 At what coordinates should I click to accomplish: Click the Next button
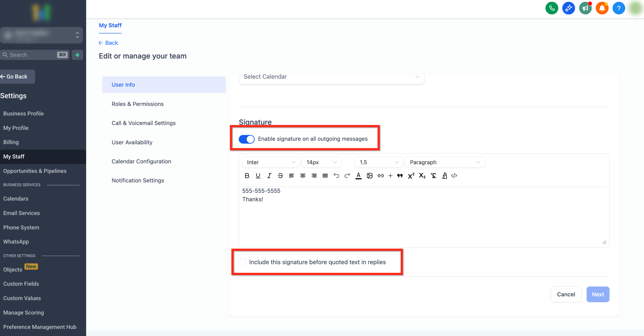[x=598, y=294]
